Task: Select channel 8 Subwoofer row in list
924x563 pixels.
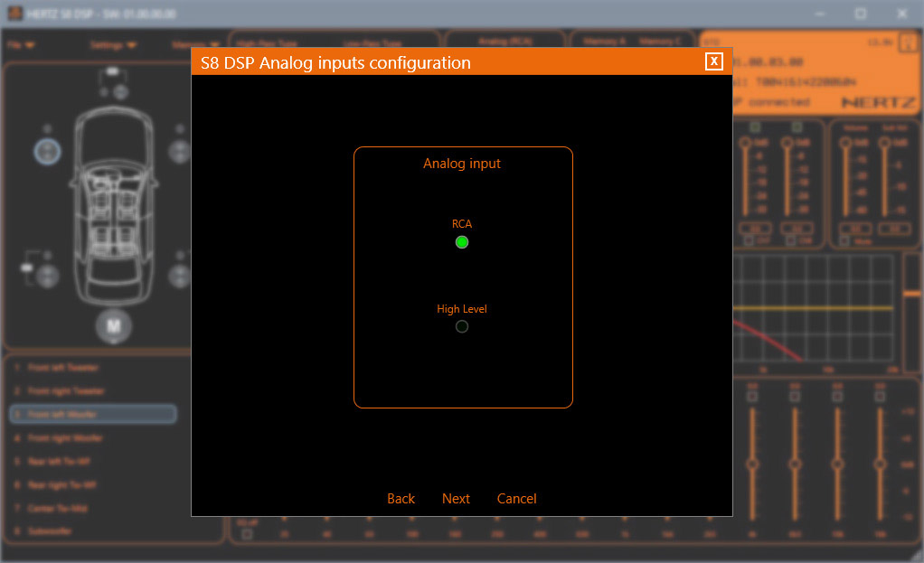Action: (x=93, y=531)
